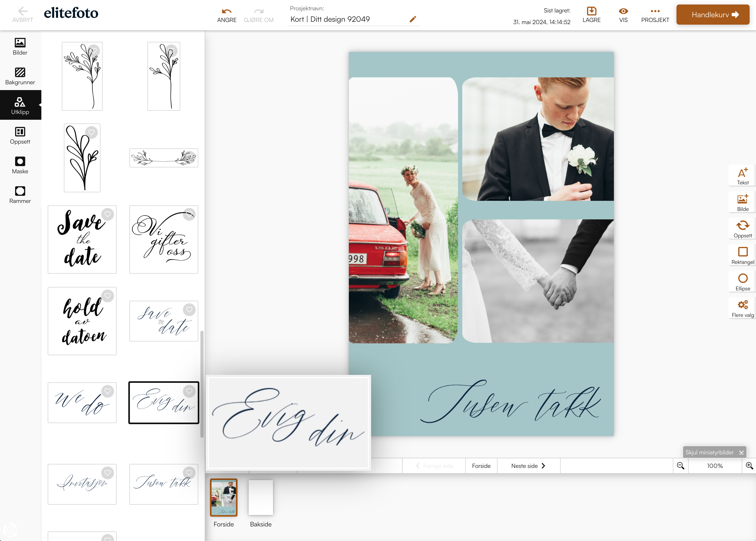Click the elitefoto logo
Screen dimensions: 756x541
[71, 13]
